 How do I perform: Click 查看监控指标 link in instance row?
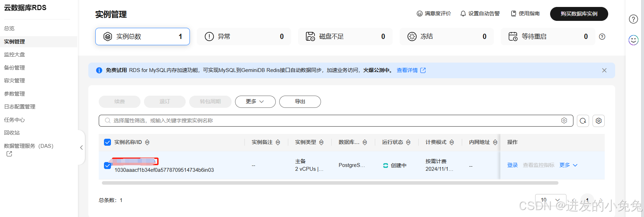[x=539, y=165]
